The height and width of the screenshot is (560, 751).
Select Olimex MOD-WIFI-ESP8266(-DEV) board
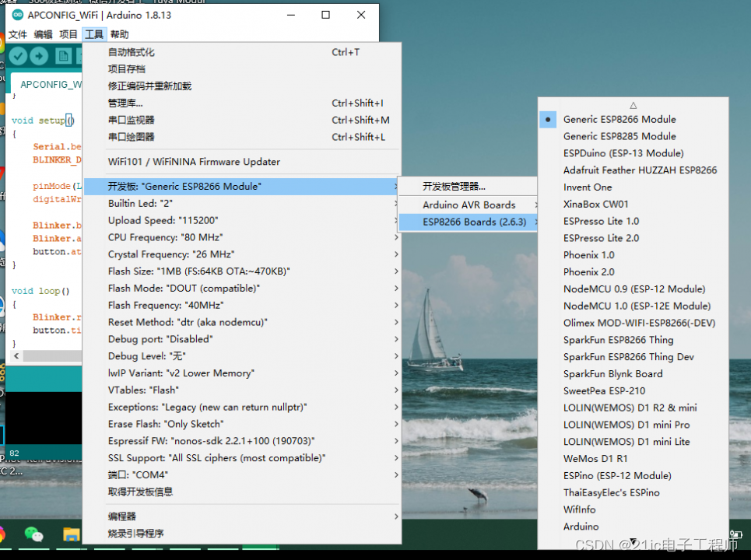pyautogui.click(x=633, y=323)
